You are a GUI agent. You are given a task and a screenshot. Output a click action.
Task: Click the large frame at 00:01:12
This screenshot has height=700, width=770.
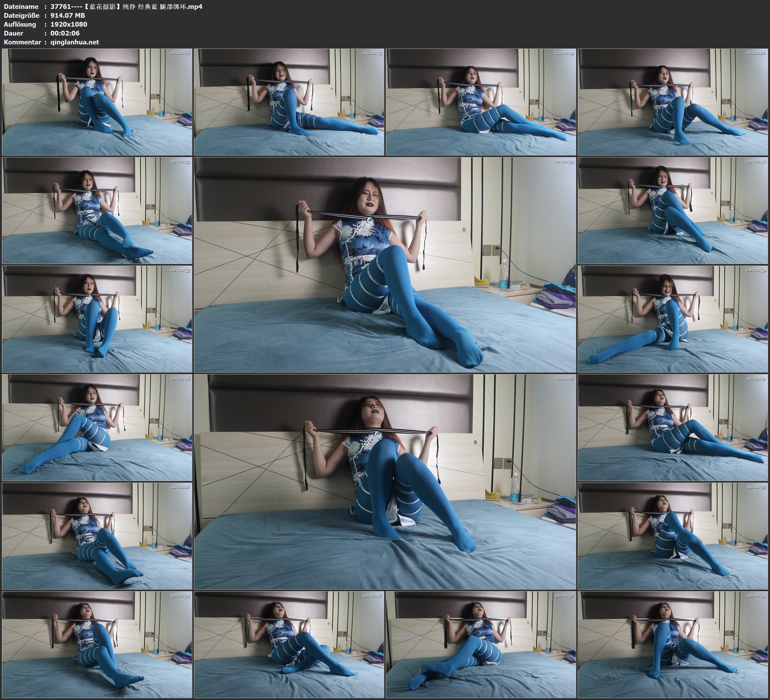click(385, 481)
